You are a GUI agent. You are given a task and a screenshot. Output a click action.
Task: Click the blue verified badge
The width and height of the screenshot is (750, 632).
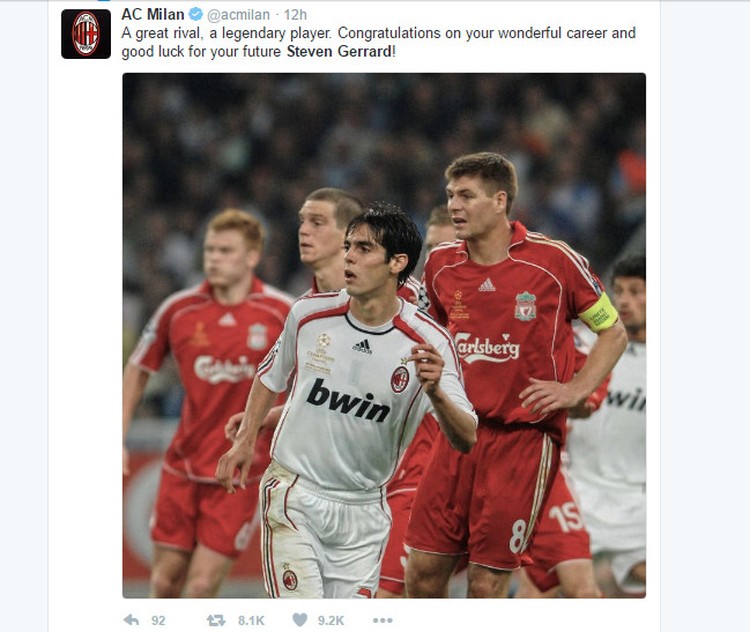coord(196,15)
